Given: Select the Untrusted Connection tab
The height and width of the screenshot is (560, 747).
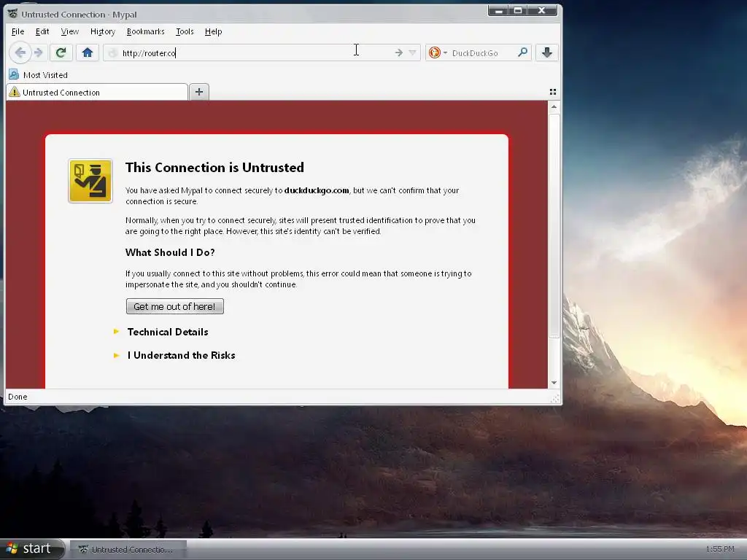Looking at the screenshot, I should tap(97, 92).
